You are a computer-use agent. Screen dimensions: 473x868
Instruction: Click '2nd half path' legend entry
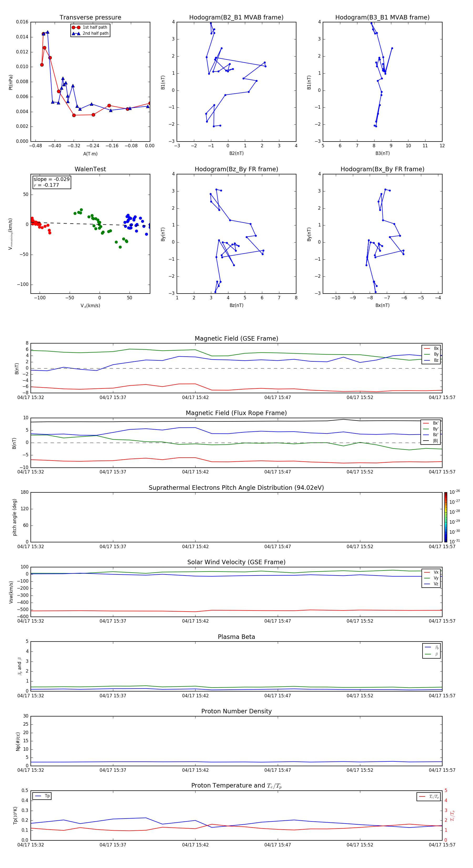(90, 33)
